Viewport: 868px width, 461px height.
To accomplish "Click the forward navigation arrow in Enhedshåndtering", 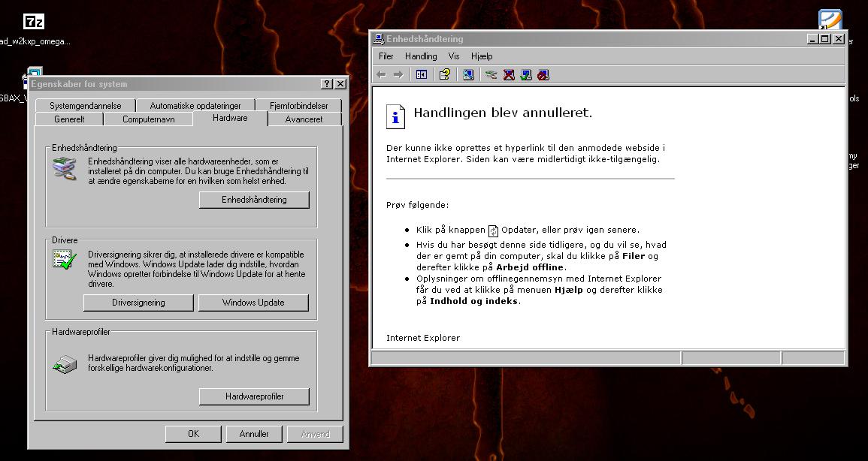I will click(x=398, y=74).
